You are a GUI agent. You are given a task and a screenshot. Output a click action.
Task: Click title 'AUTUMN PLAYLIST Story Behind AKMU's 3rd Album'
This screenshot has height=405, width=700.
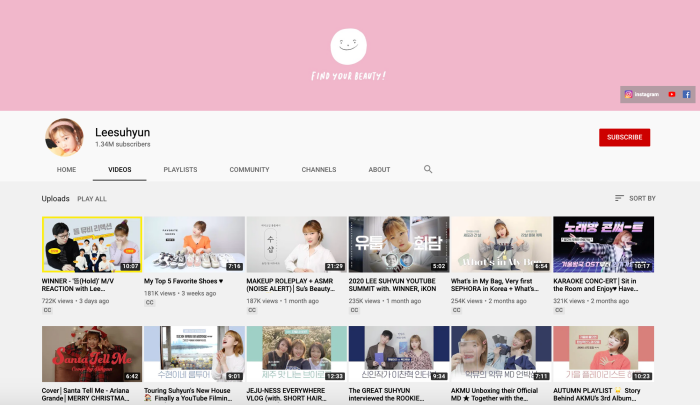pos(597,394)
